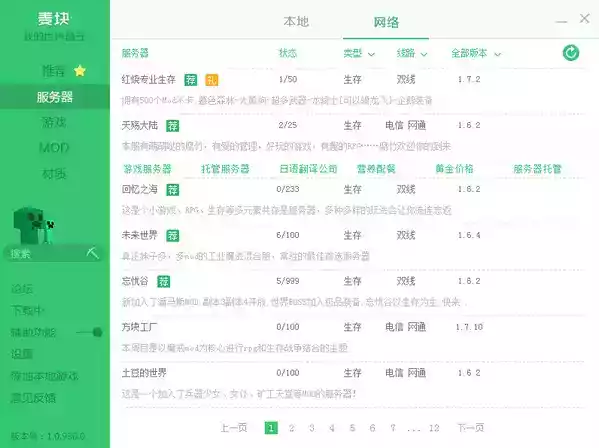Click the 1.7.10 version of 方块工厂

[x=469, y=327]
